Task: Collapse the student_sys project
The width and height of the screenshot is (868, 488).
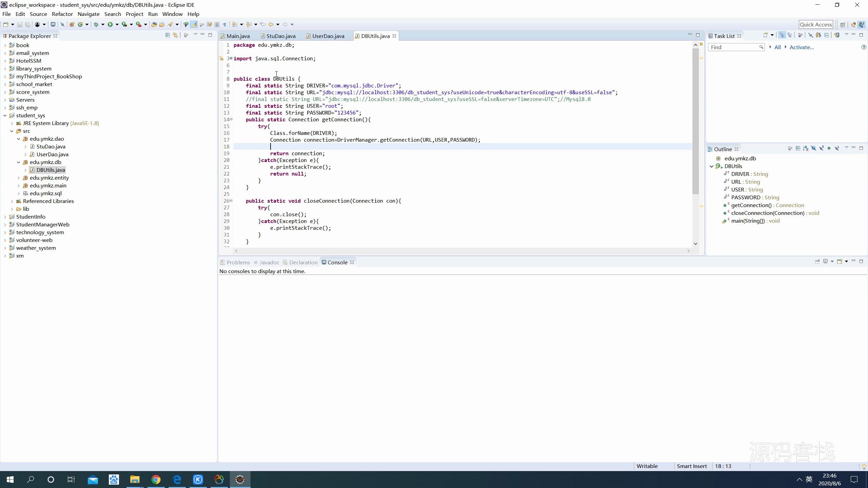Action: [x=5, y=115]
